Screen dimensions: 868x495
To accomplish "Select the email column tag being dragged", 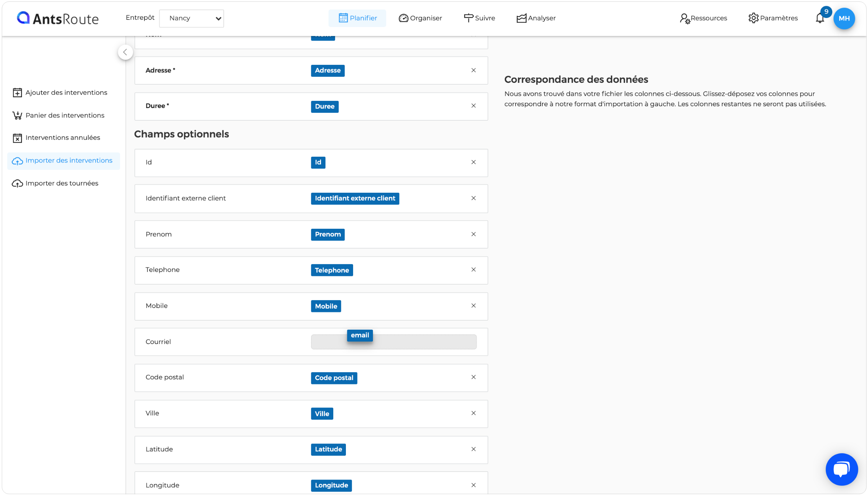I will [x=360, y=335].
